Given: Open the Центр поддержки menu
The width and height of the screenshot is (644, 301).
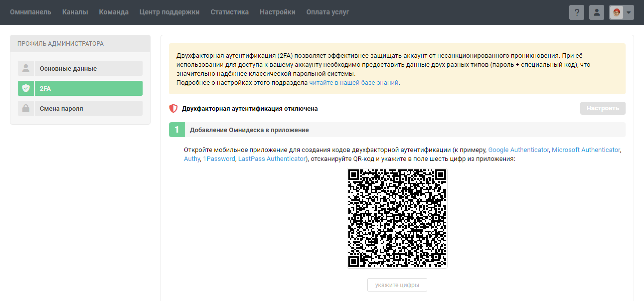Looking at the screenshot, I should 169,12.
